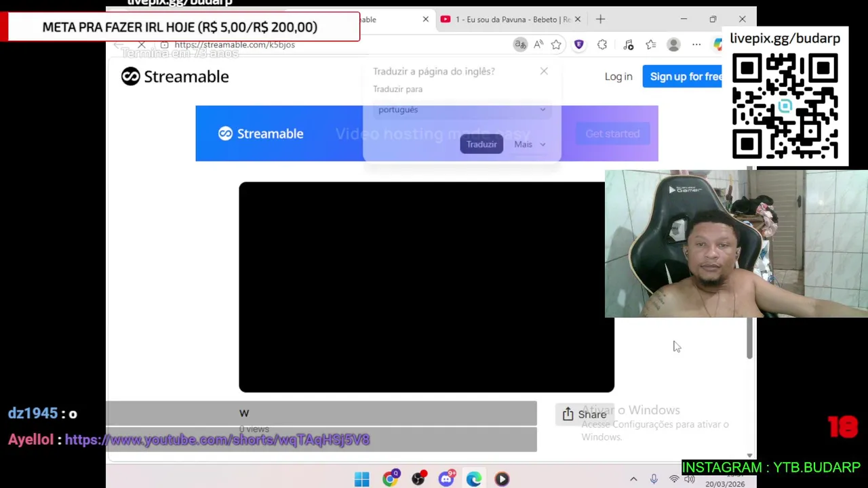This screenshot has height=488, width=868.
Task: Click the Streamable logo in the blue banner
Action: [260, 134]
